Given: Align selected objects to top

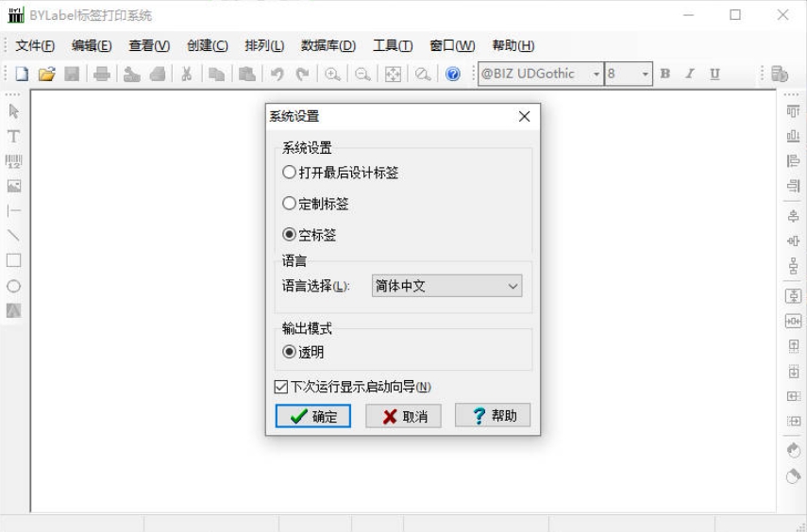Looking at the screenshot, I should pyautogui.click(x=793, y=111).
